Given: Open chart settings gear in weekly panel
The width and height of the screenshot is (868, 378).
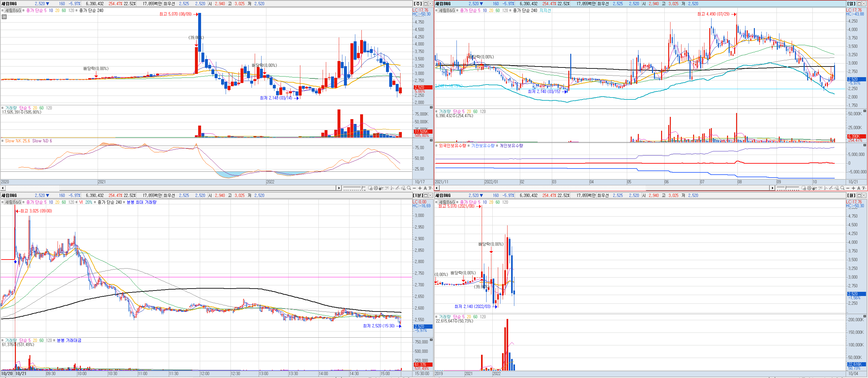Looking at the screenshot, I should [376, 188].
